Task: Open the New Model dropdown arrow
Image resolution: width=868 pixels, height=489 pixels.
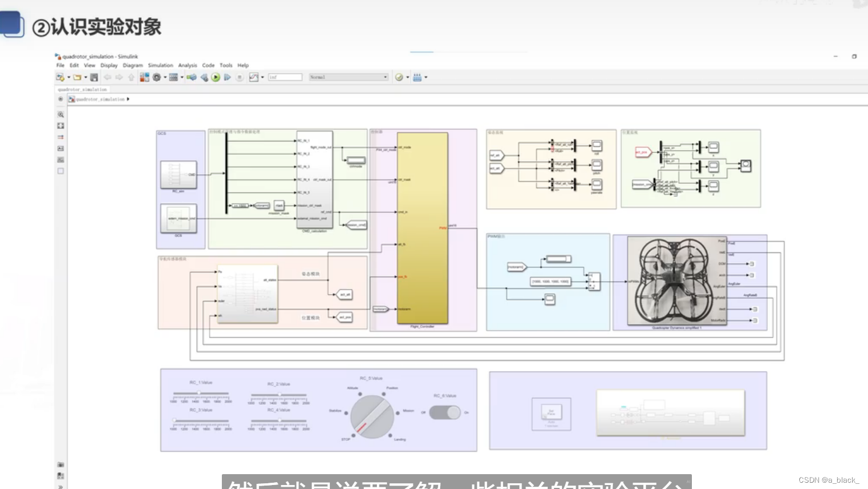Action: click(69, 77)
